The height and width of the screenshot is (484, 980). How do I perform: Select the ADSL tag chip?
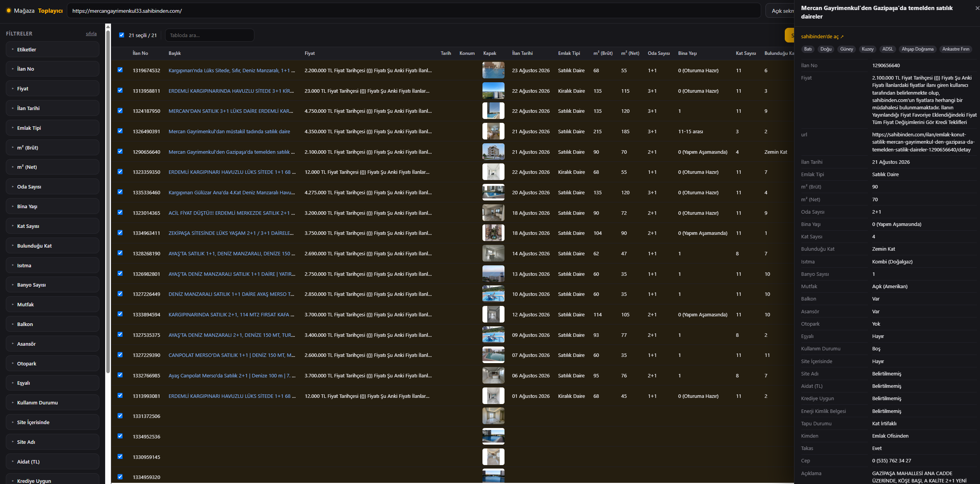click(888, 49)
